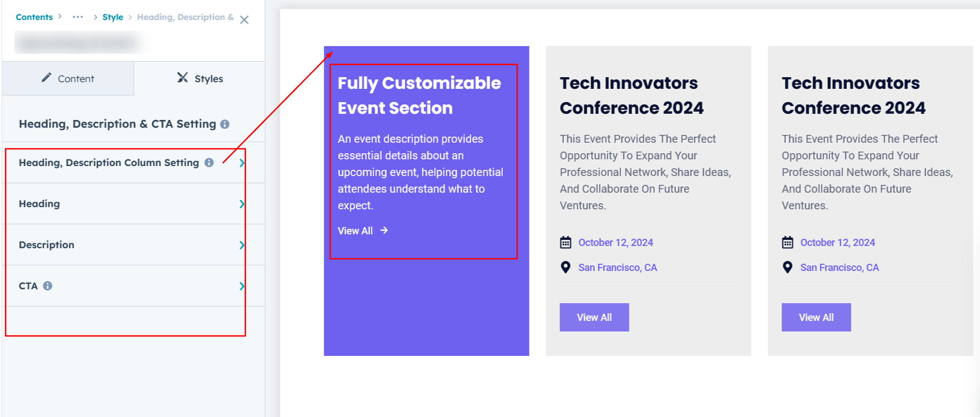Click the location pin icon in the middle card
This screenshot has height=417, width=980.
point(565,268)
